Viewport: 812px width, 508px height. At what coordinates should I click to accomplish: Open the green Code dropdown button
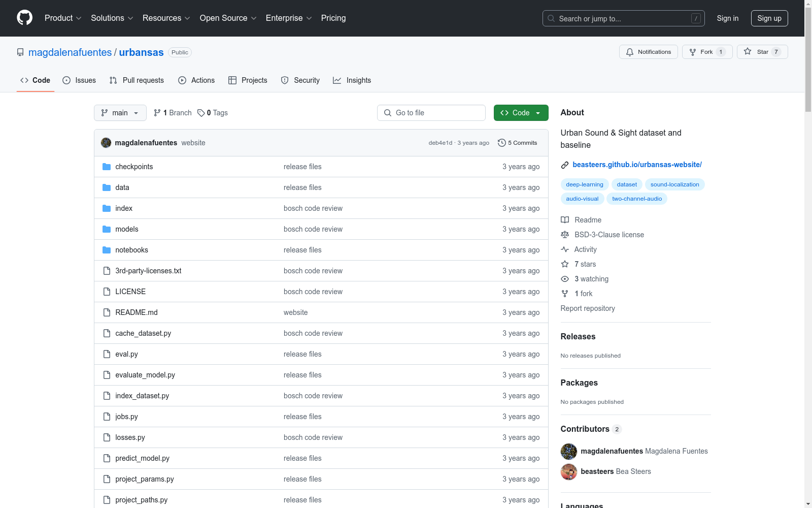521,113
